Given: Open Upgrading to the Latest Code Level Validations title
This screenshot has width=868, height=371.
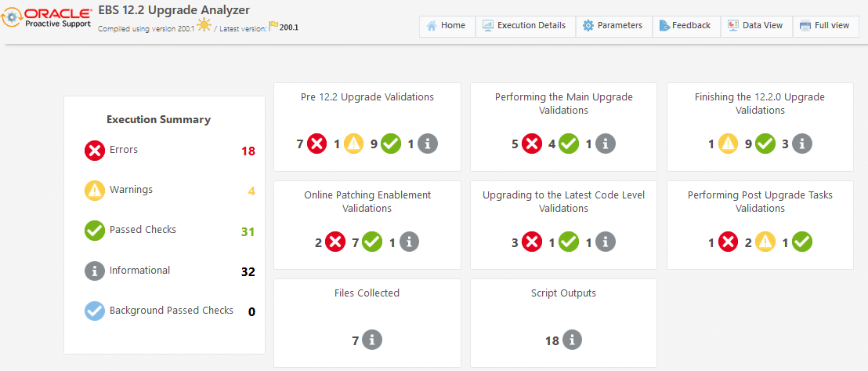Looking at the screenshot, I should 564,202.
